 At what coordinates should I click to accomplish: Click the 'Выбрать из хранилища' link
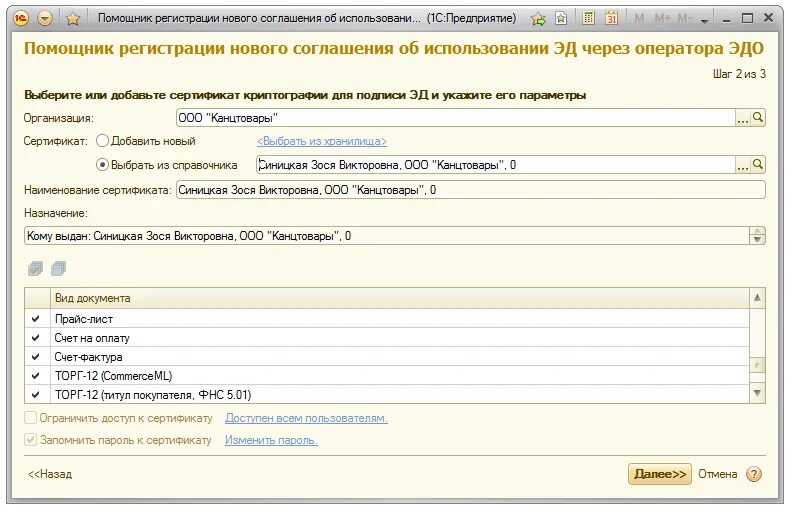point(321,142)
